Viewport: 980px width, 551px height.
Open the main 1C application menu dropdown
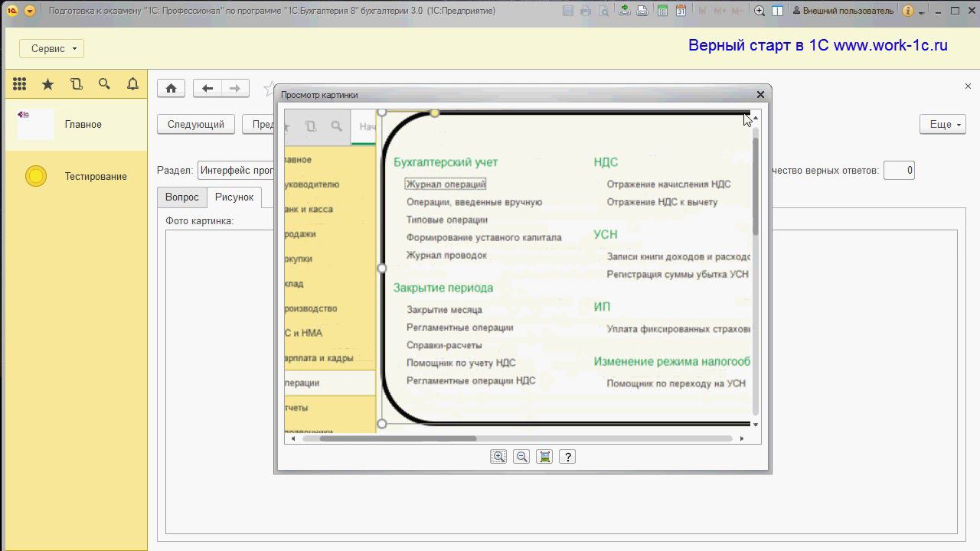(x=30, y=11)
